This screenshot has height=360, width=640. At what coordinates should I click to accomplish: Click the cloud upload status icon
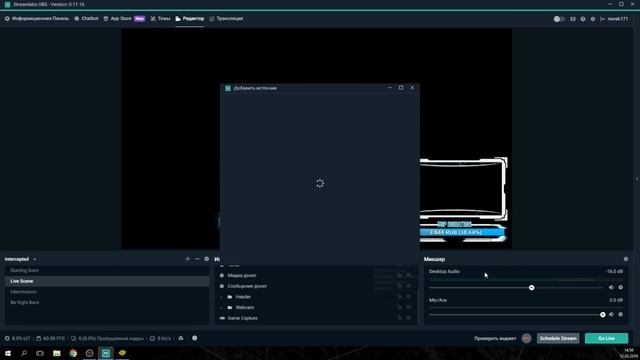181,338
